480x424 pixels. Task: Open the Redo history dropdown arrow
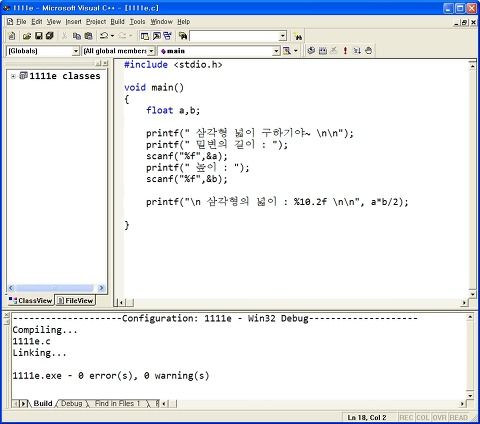(x=130, y=36)
